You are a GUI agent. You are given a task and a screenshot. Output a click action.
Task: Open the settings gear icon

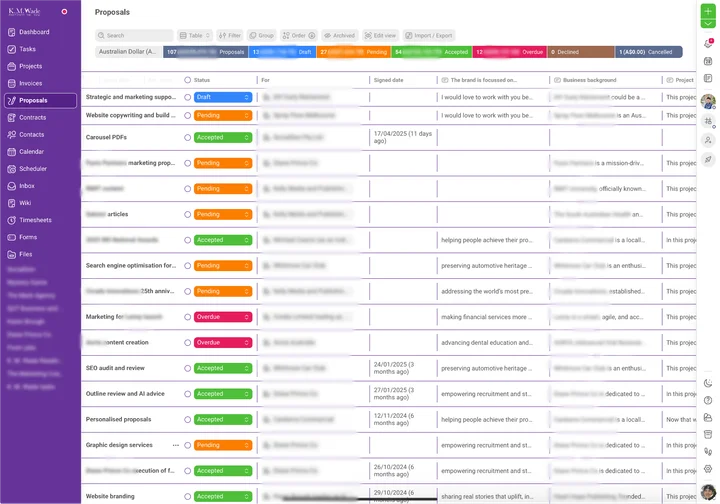[708, 468]
